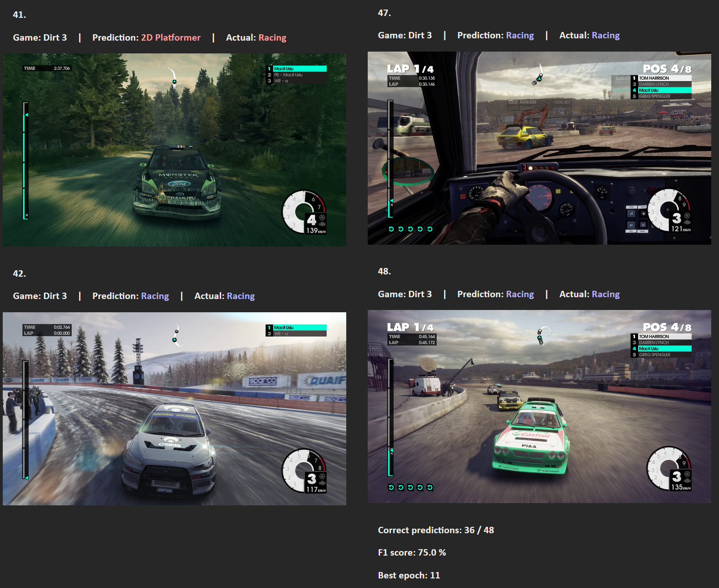Open the cockpit view screenshot in entry 47
Viewport: 719px width, 588px height.
point(539,148)
